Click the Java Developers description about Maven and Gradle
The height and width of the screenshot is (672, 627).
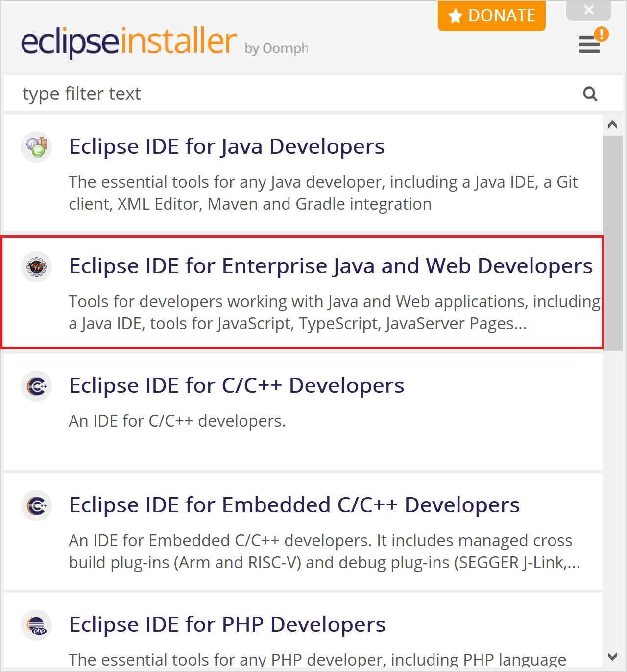[x=323, y=193]
